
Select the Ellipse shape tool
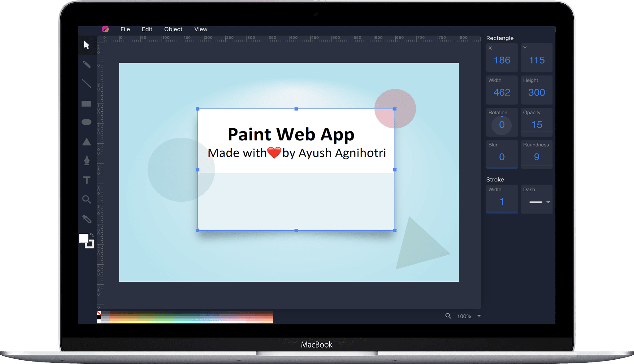86,122
